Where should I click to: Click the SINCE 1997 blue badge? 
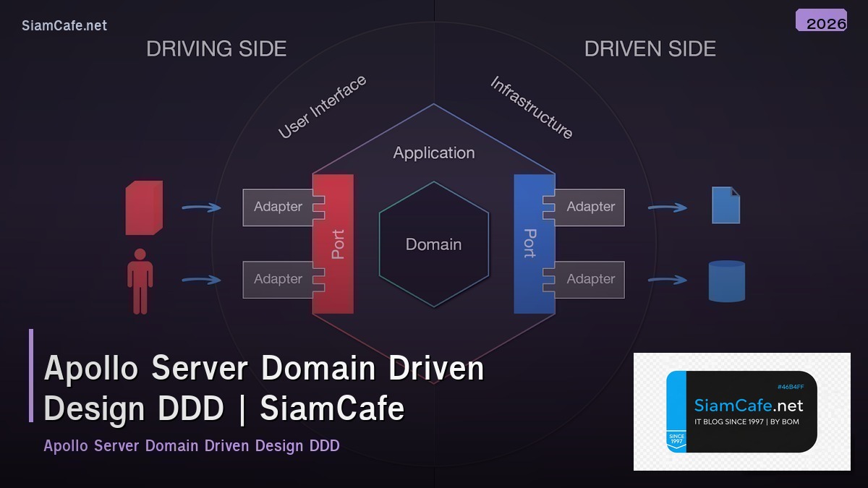[676, 437]
